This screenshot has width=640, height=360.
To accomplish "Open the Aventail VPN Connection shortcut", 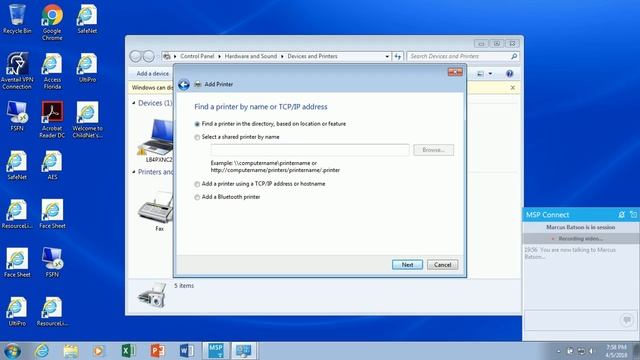I will [x=17, y=71].
